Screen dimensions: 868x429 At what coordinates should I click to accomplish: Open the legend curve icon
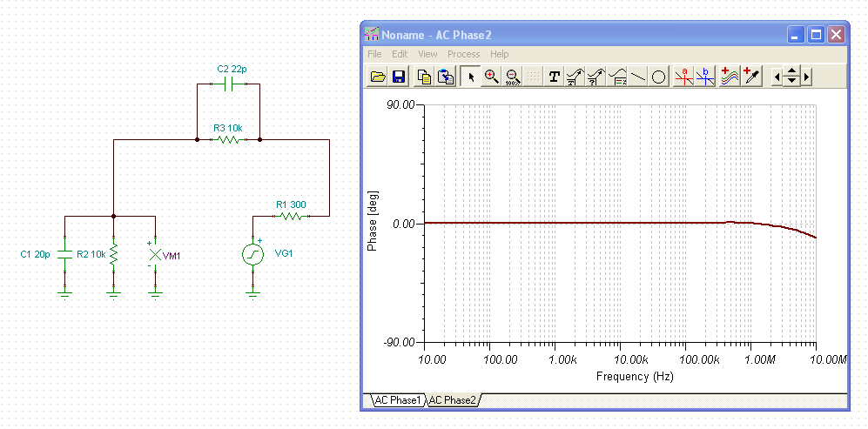pyautogui.click(x=616, y=77)
